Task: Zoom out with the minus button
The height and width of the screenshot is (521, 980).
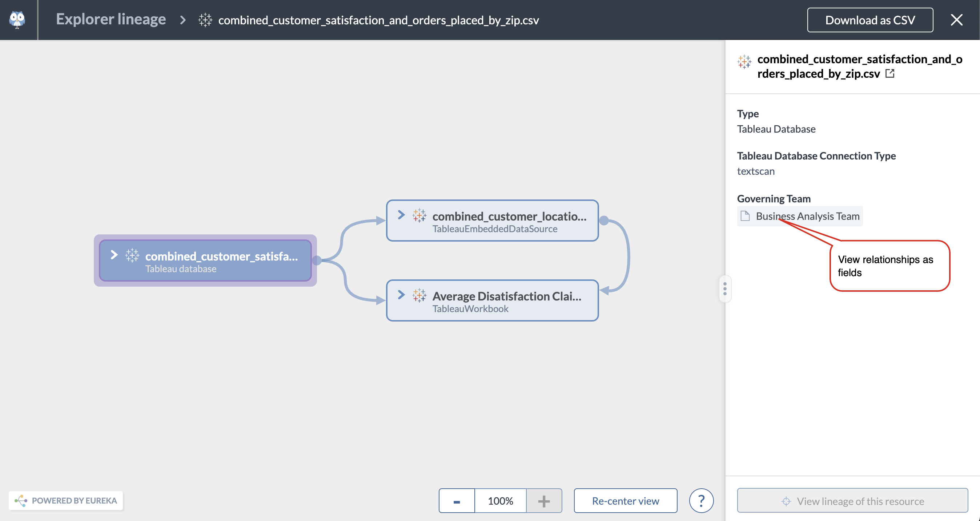Action: click(x=457, y=501)
